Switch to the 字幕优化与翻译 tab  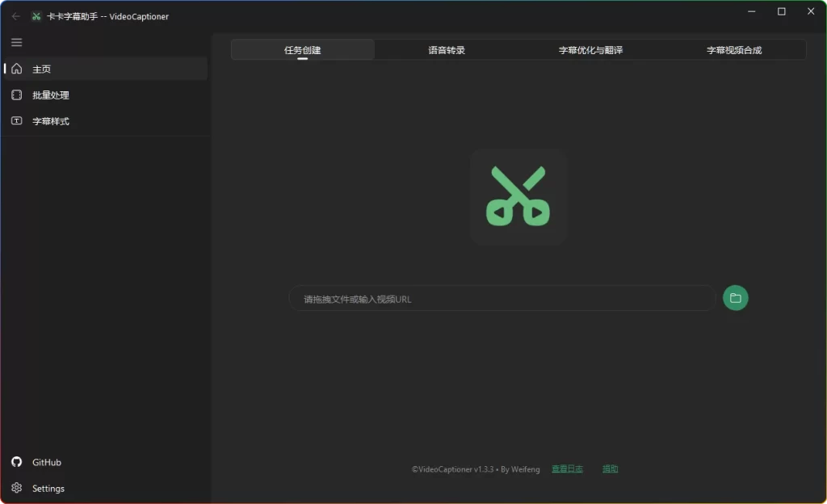590,49
